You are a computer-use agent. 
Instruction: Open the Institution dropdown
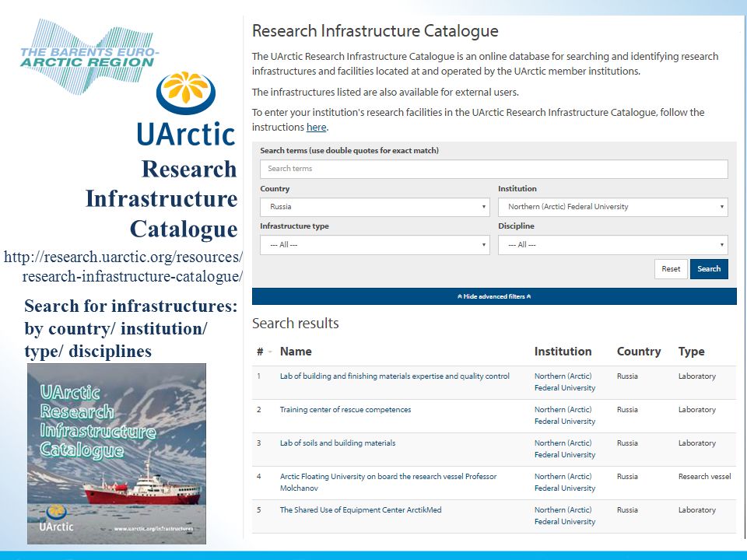(x=612, y=207)
